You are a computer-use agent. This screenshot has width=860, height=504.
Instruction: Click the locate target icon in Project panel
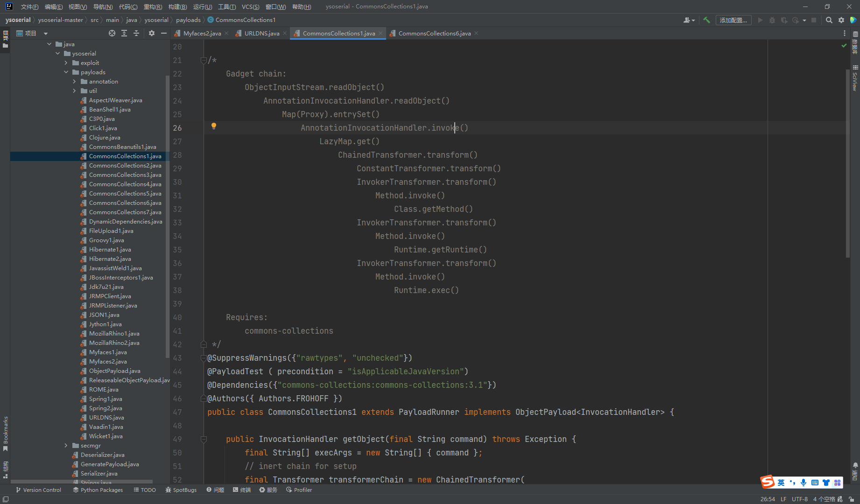coord(112,33)
